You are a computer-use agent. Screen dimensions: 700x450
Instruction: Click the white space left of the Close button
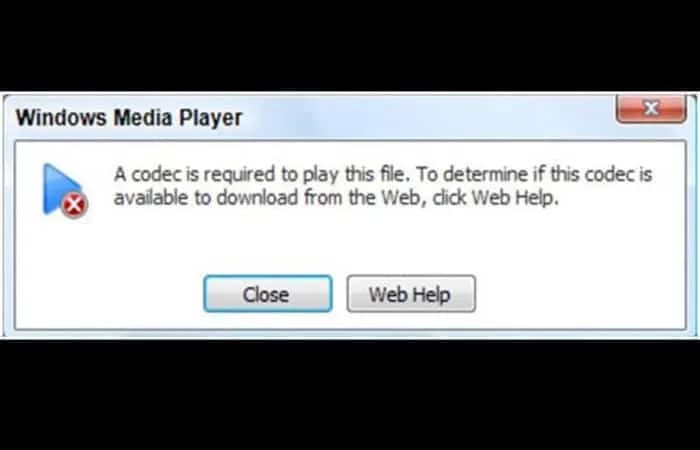click(109, 294)
